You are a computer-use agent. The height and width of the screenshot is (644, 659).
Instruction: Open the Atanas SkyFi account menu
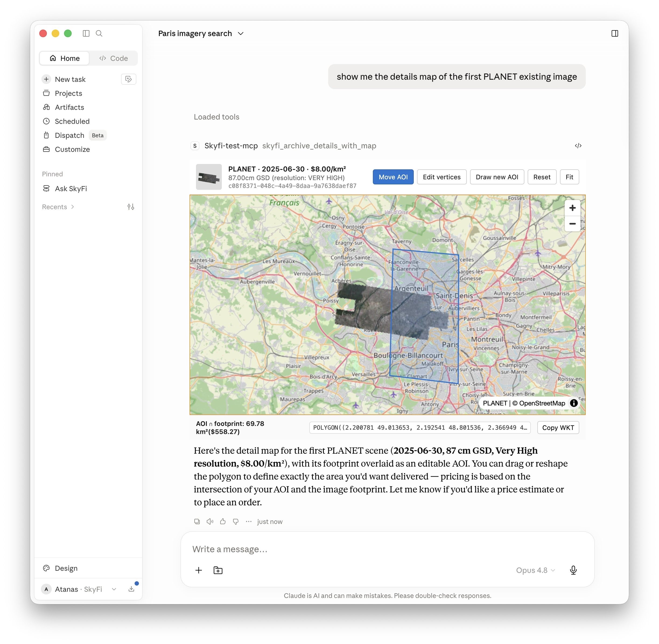coord(78,589)
